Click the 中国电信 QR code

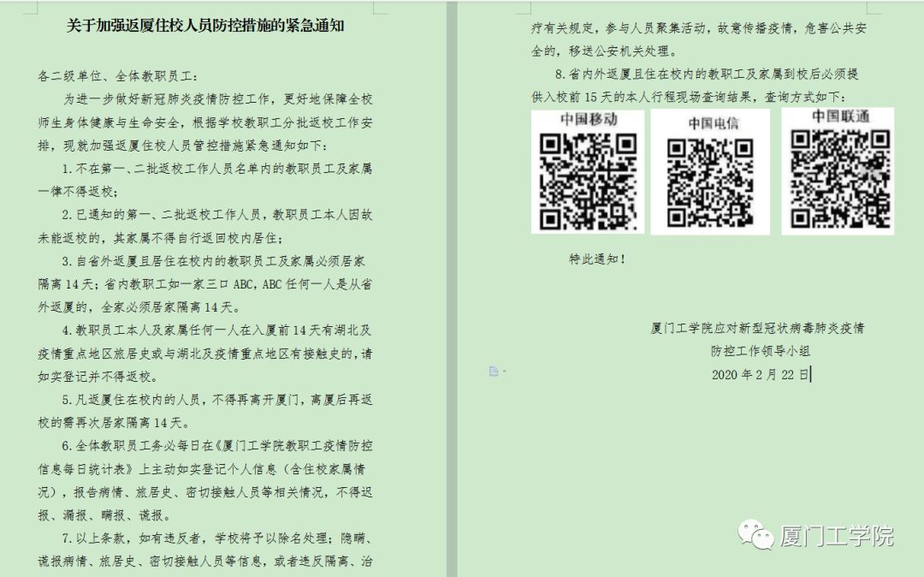point(709,182)
